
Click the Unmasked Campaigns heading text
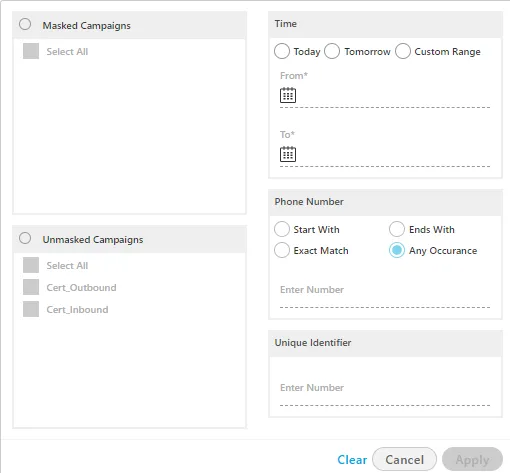coord(93,240)
